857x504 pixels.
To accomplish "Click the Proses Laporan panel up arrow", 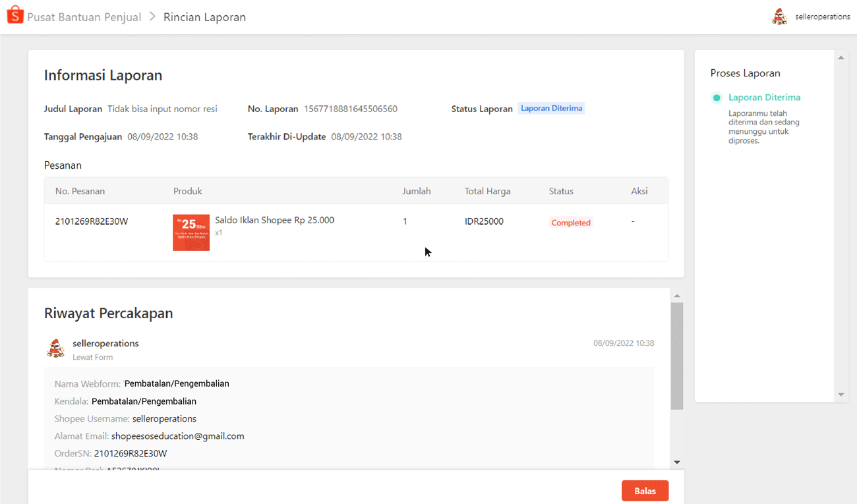I will click(841, 58).
